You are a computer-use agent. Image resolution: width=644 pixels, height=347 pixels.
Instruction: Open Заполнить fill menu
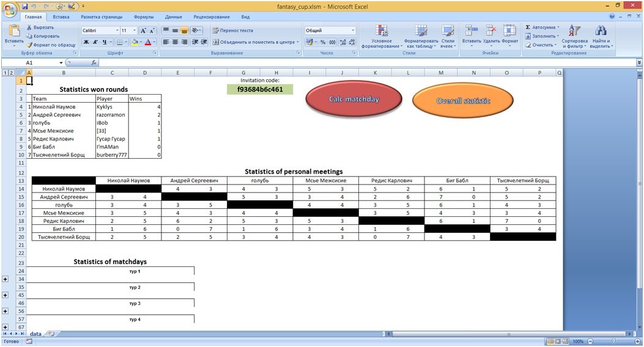click(543, 36)
